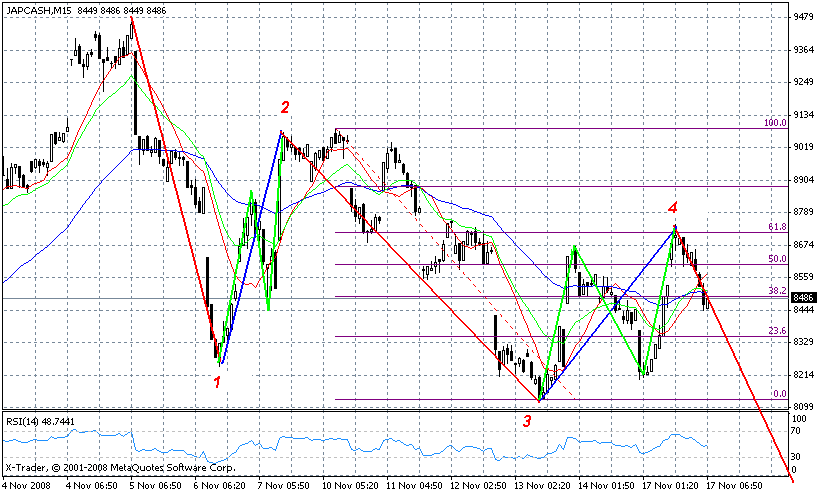Select the Fibonacci 61.8 level label
The height and width of the screenshot is (493, 826).
(777, 226)
